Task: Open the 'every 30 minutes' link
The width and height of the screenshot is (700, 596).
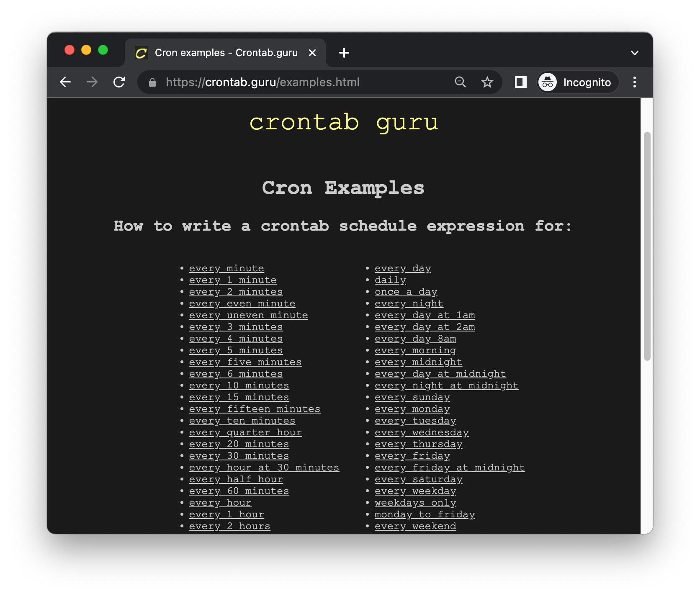Action: click(239, 456)
